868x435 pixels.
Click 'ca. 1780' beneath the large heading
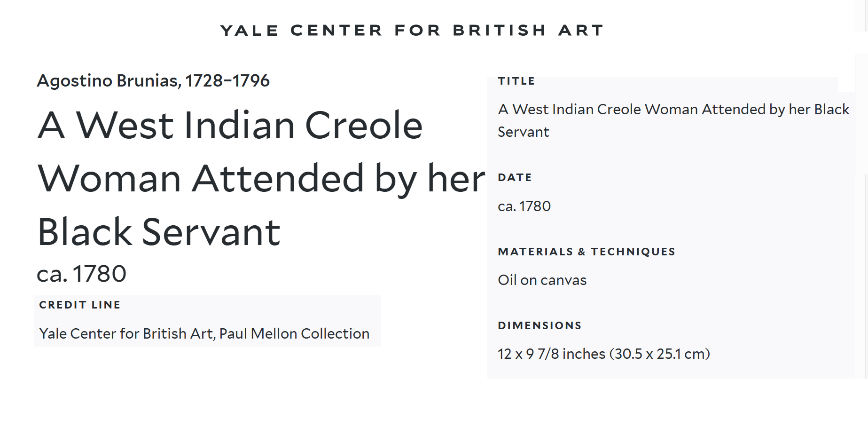click(82, 274)
